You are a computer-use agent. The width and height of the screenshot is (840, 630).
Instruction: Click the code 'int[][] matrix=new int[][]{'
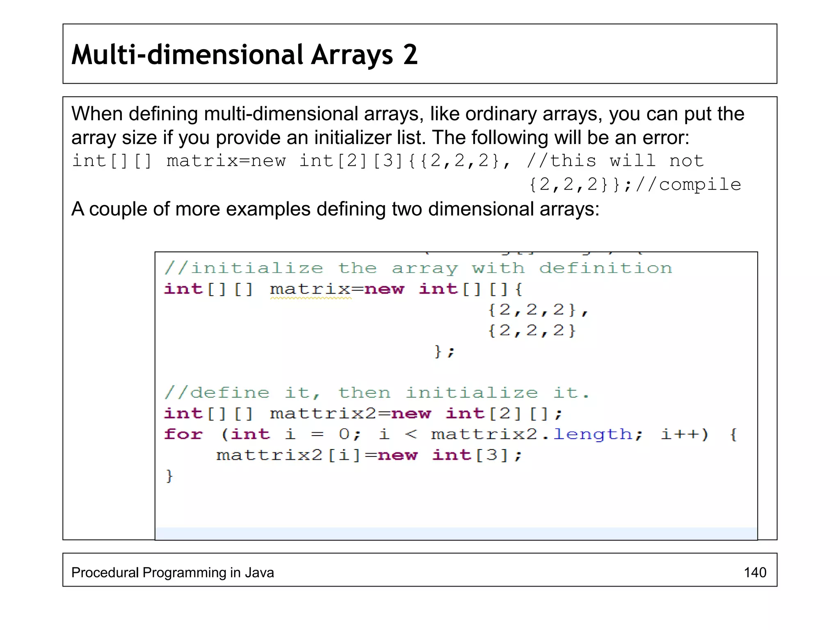[344, 289]
